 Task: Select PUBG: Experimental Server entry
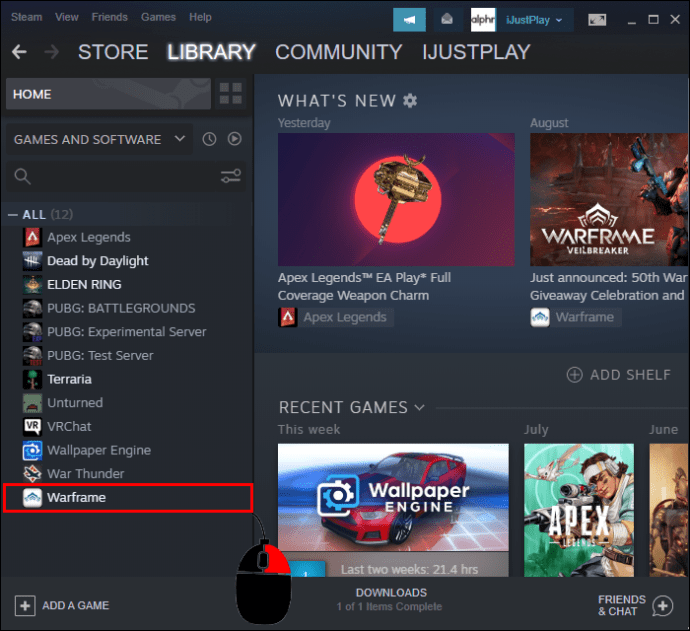[128, 332]
